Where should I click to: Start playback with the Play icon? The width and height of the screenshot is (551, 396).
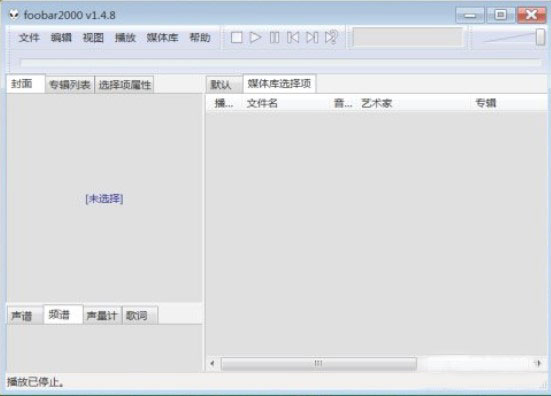point(255,37)
